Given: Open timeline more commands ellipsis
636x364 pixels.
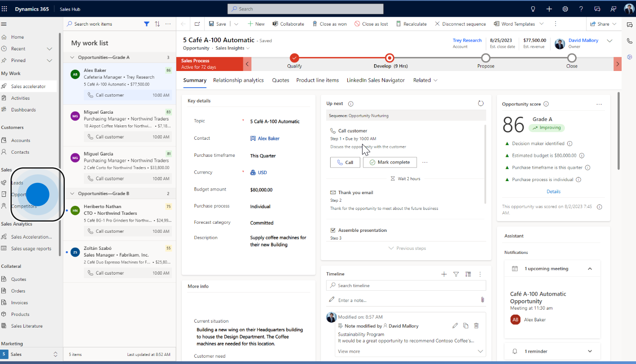Looking at the screenshot, I should [x=480, y=274].
